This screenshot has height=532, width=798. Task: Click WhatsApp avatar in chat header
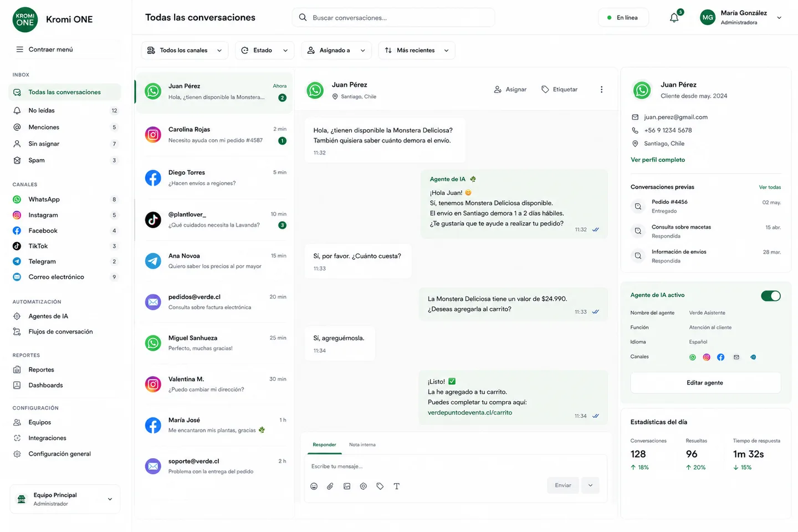tap(315, 90)
